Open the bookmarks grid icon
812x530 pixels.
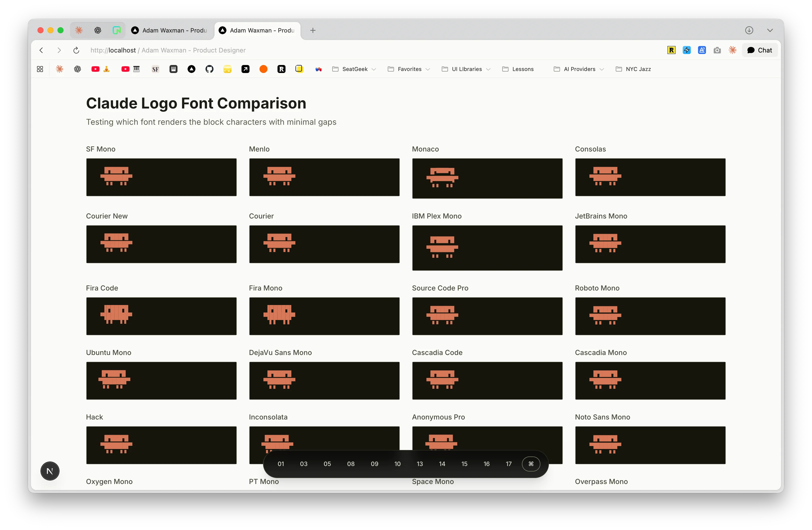pyautogui.click(x=40, y=69)
